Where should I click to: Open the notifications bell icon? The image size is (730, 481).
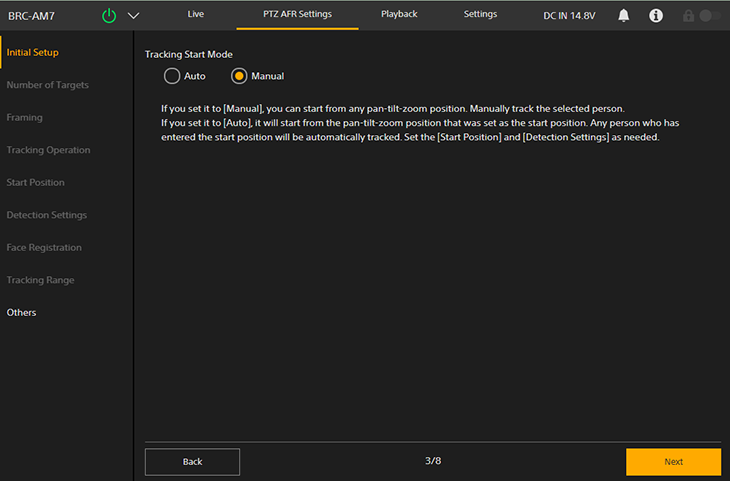[x=624, y=16]
